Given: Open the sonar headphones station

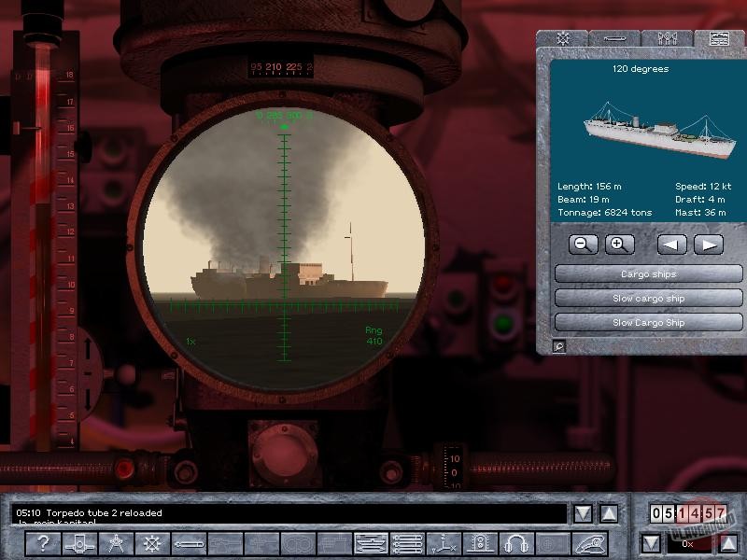Looking at the screenshot, I should [x=516, y=543].
